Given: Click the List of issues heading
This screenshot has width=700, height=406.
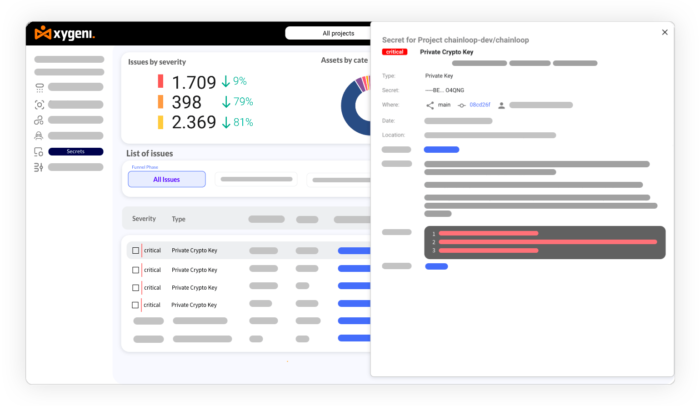Looking at the screenshot, I should [150, 154].
